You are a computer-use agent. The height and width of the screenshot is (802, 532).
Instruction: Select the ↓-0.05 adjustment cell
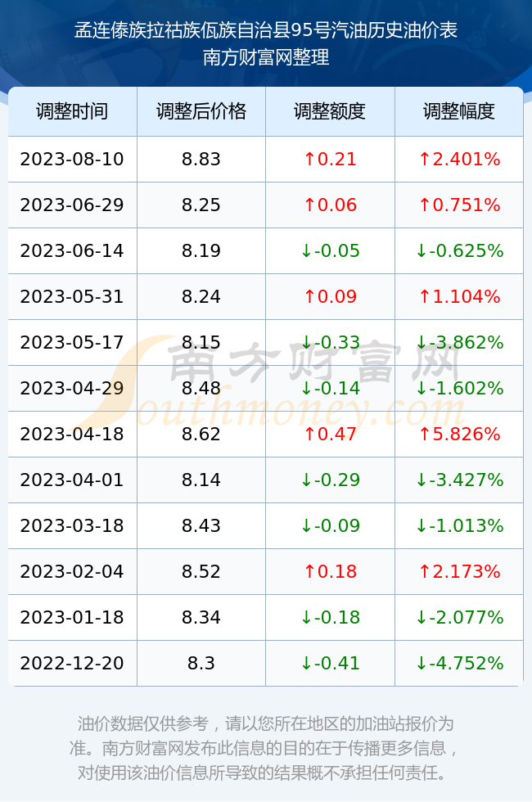(330, 250)
